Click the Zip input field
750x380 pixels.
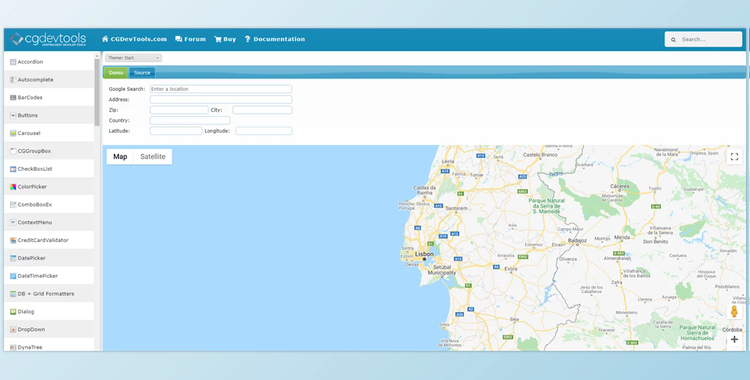click(x=179, y=110)
